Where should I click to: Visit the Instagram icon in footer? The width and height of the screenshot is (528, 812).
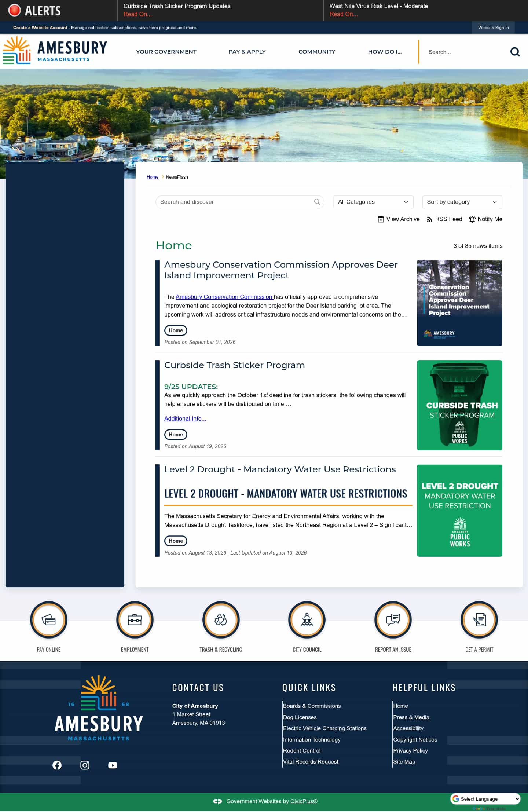[85, 765]
